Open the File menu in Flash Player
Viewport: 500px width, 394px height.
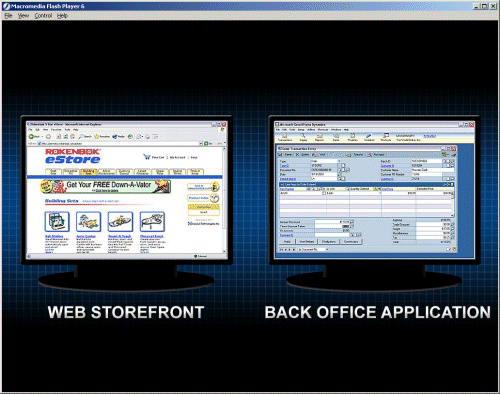pyautogui.click(x=8, y=16)
